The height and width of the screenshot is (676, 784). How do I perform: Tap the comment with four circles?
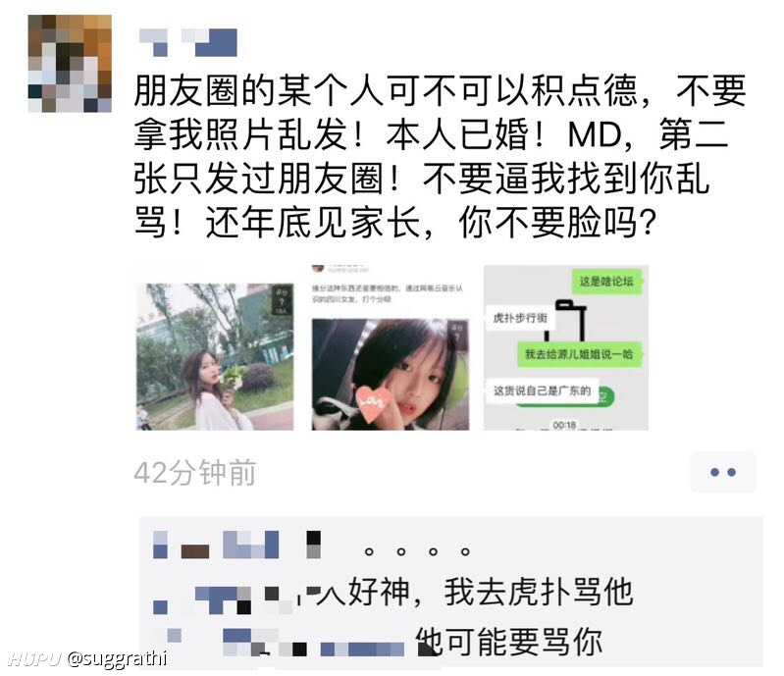417,551
